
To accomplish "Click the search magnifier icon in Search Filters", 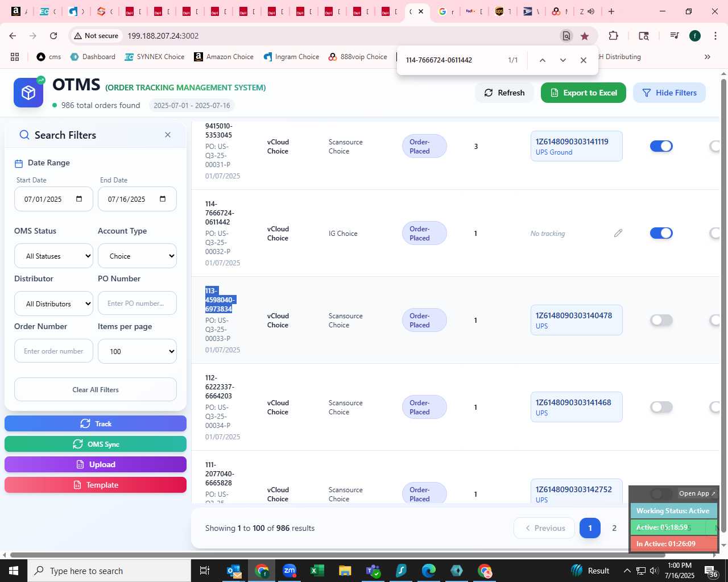I will click(24, 135).
